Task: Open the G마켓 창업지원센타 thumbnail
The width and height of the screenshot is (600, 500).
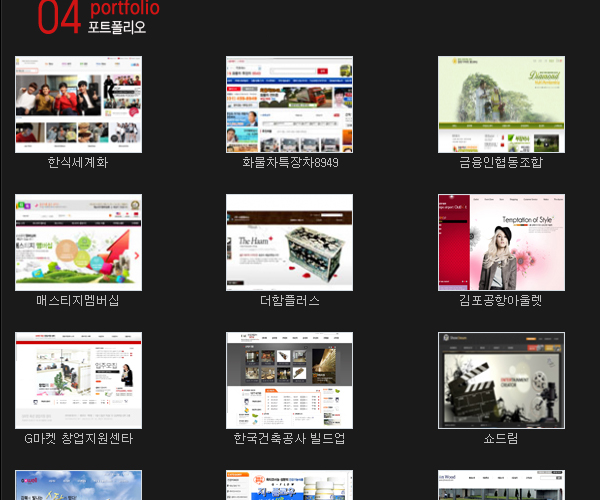Action: click(x=78, y=380)
